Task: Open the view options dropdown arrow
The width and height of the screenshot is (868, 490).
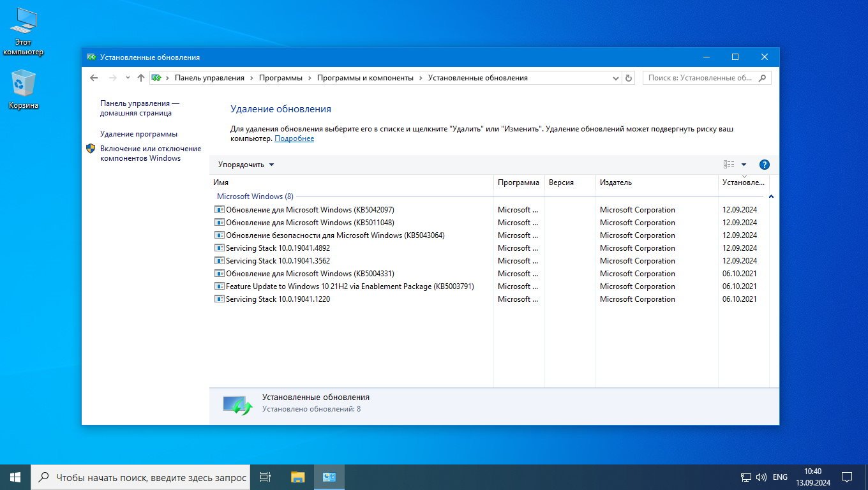Action: (744, 165)
